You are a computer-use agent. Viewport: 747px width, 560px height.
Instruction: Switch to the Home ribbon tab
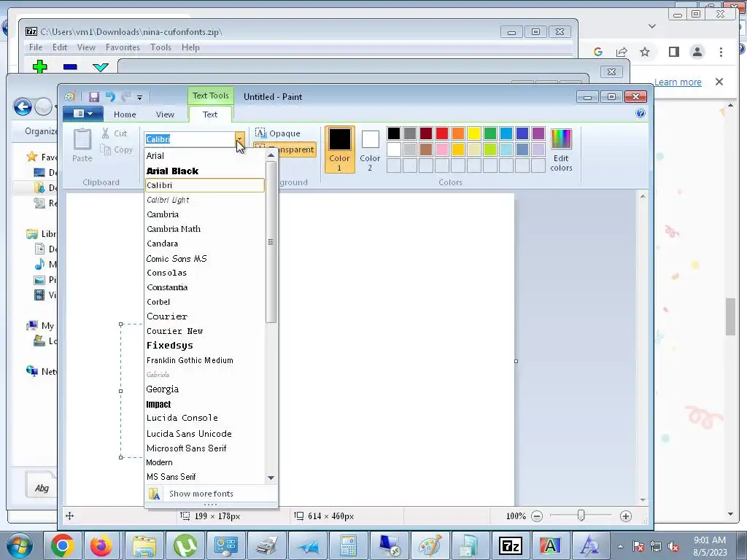pyautogui.click(x=125, y=114)
